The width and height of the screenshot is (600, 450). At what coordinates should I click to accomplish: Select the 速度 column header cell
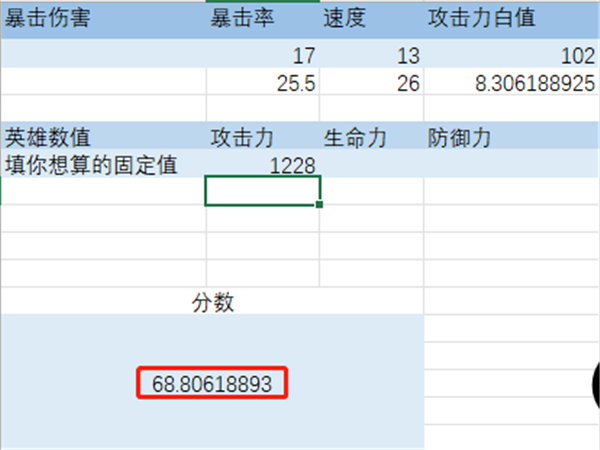pyautogui.click(x=371, y=19)
